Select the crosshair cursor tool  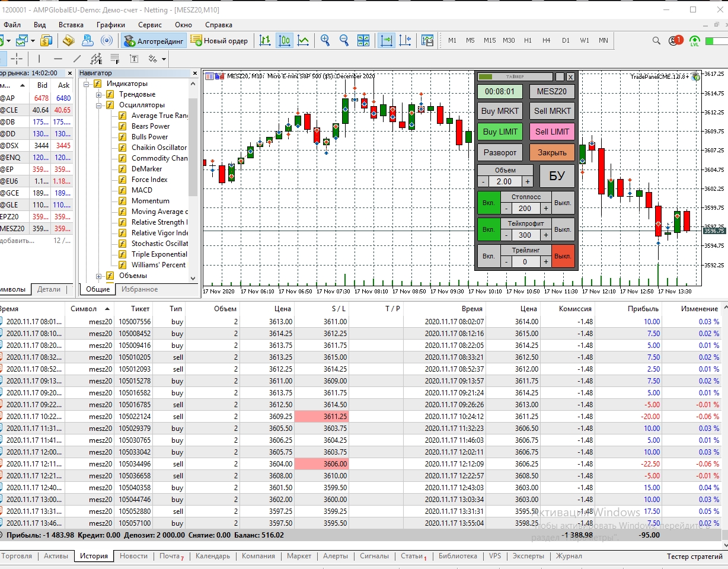point(17,59)
